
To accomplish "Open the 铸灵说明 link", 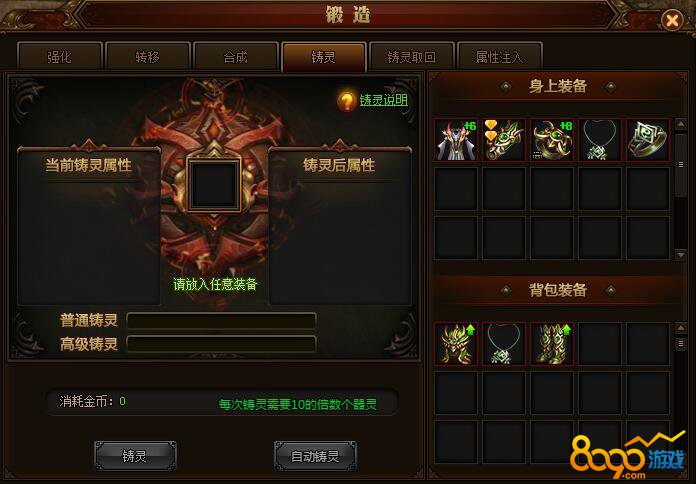I will point(384,100).
